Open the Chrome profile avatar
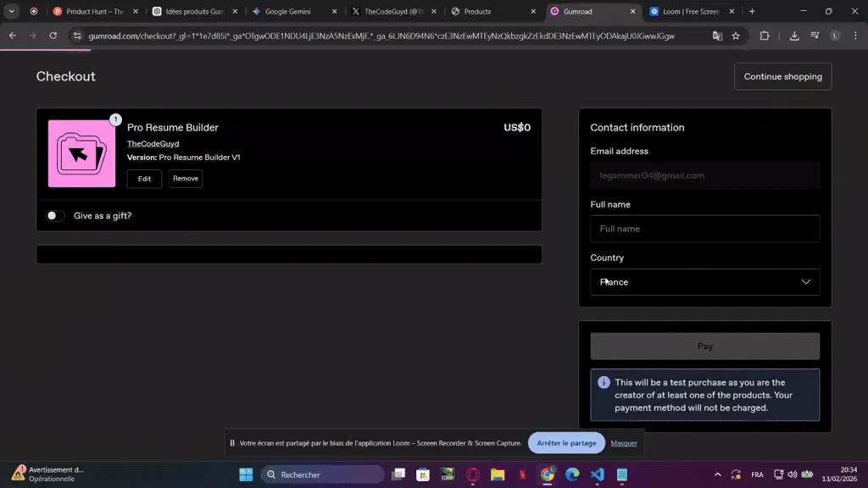The image size is (868, 488). click(x=835, y=36)
